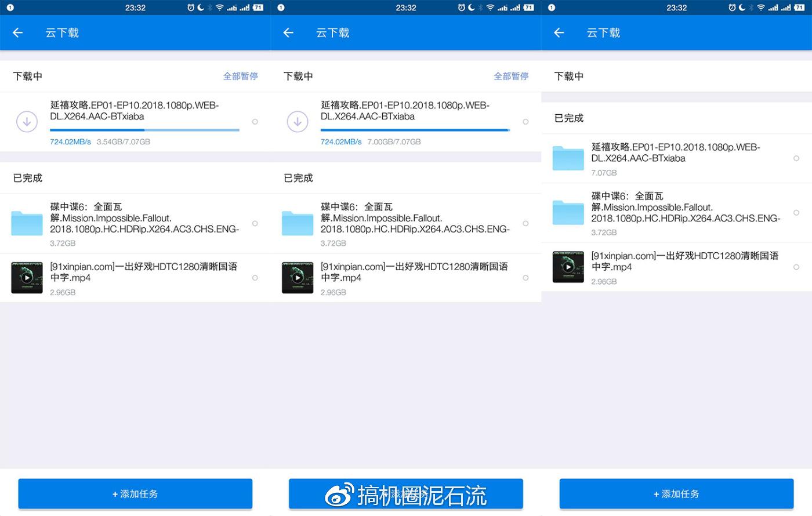The width and height of the screenshot is (812, 516).
Task: Tap the 下载中 section header in the right screenshot
Action: [569, 76]
